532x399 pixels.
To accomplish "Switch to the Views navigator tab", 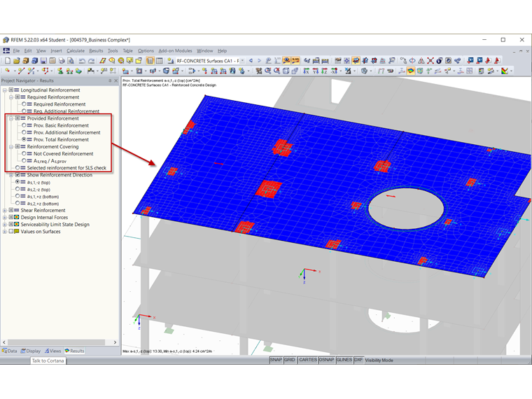I will [x=53, y=351].
